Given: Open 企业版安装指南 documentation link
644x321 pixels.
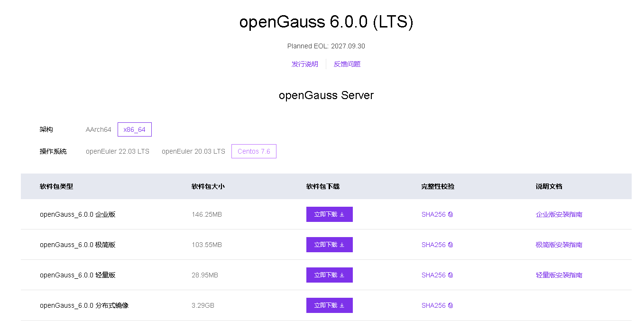Looking at the screenshot, I should 559,214.
